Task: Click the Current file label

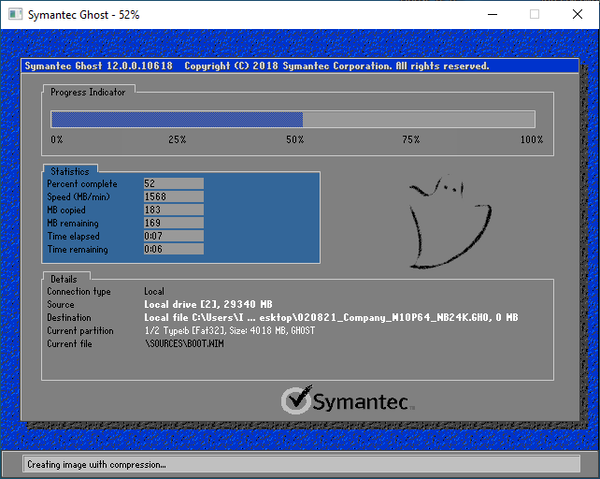Action: 69,344
